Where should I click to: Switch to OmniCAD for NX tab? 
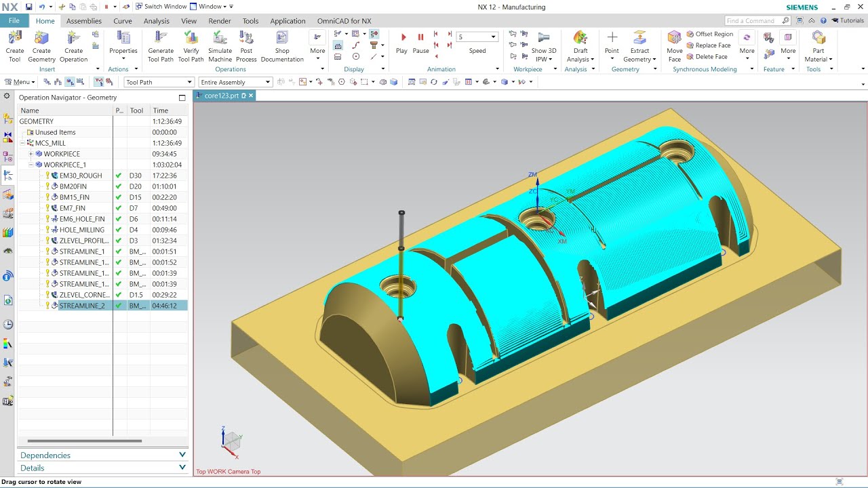[344, 21]
